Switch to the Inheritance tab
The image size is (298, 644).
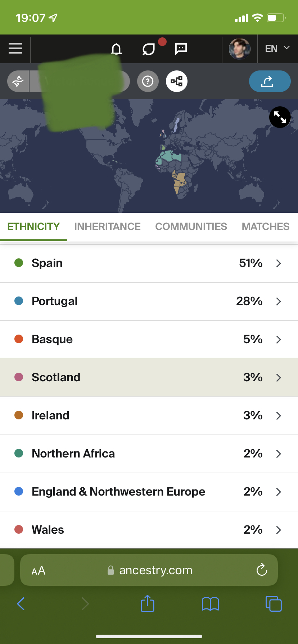107,226
